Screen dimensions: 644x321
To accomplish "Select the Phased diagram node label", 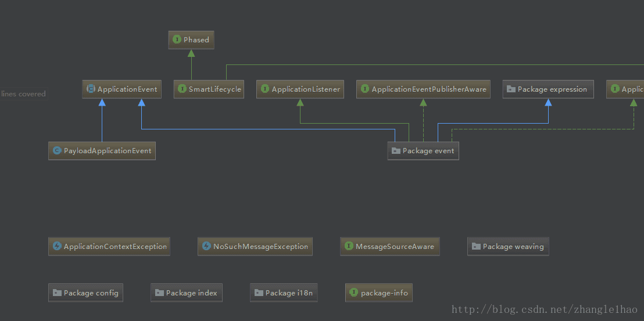I will 196,40.
